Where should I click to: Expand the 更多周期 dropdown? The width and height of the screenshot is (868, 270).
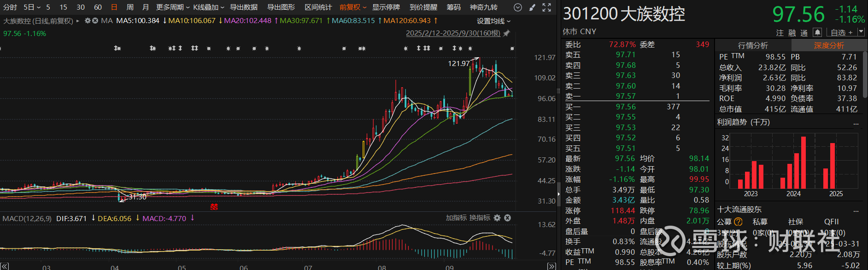click(x=173, y=7)
